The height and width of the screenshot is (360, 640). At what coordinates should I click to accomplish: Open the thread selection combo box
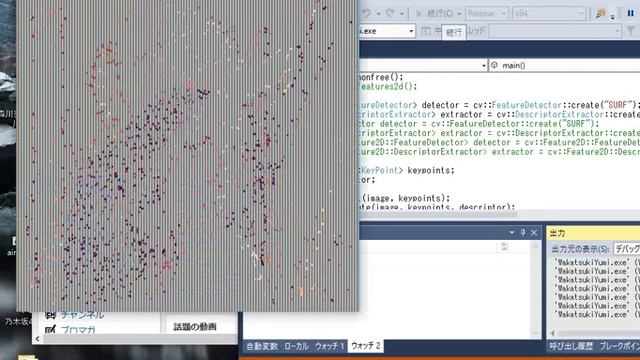(x=555, y=31)
